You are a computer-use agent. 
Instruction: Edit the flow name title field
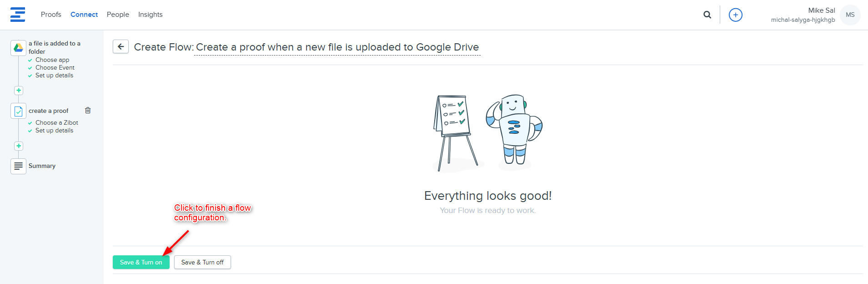337,47
